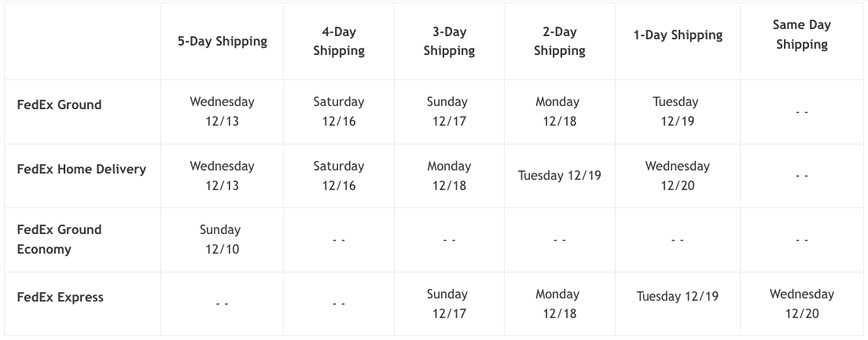
Task: Select FedEx Home Delivery Monday 12/18 cell
Action: 449,176
